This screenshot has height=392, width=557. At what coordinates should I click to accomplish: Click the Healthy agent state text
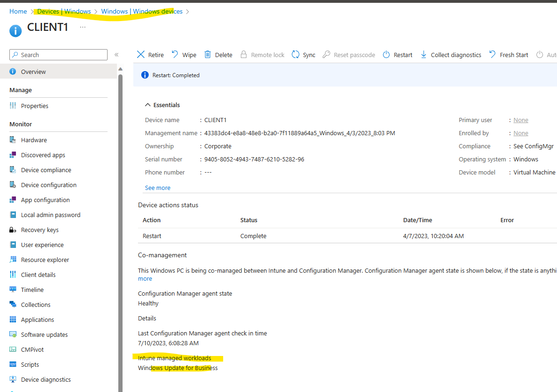pos(148,303)
